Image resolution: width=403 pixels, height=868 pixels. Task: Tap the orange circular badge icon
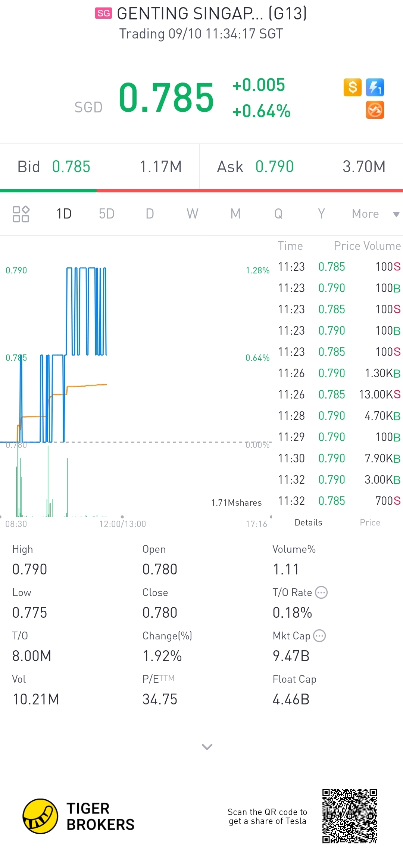click(x=375, y=110)
